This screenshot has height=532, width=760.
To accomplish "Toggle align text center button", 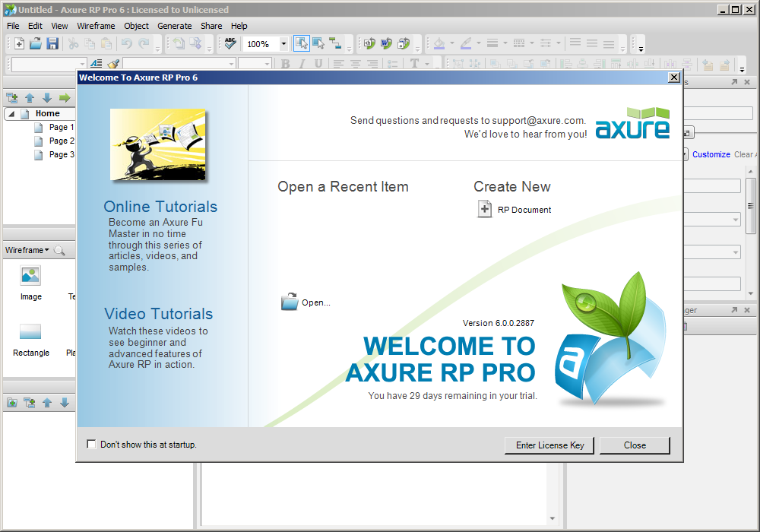I will click(x=355, y=64).
